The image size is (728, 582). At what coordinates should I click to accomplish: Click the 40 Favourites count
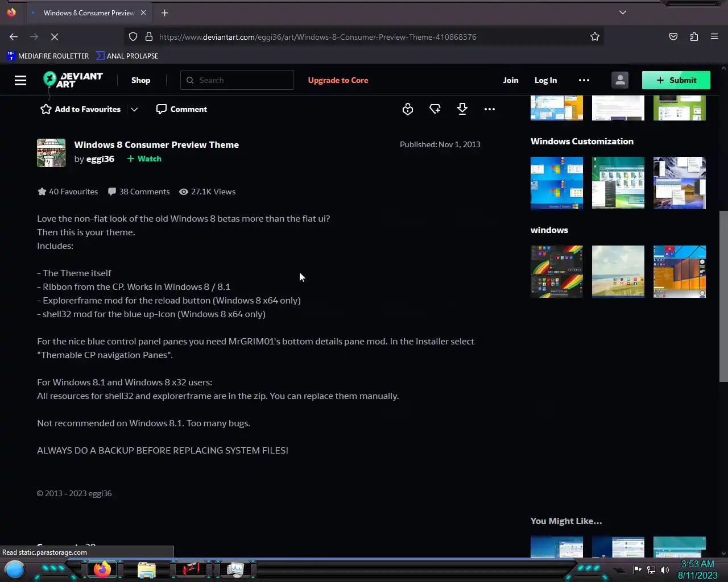pyautogui.click(x=68, y=192)
